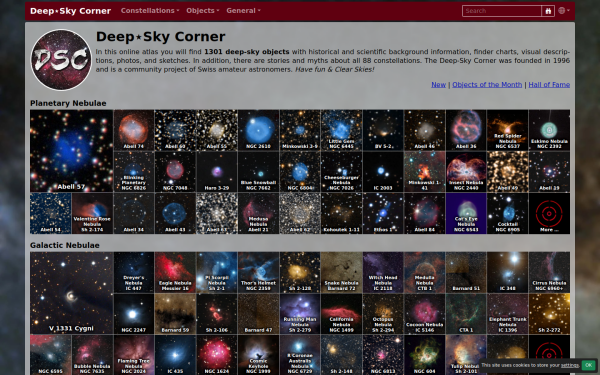Open the Abell 49 thumbnail
Image resolution: width=600 pixels, height=375 pixels.
[507, 171]
